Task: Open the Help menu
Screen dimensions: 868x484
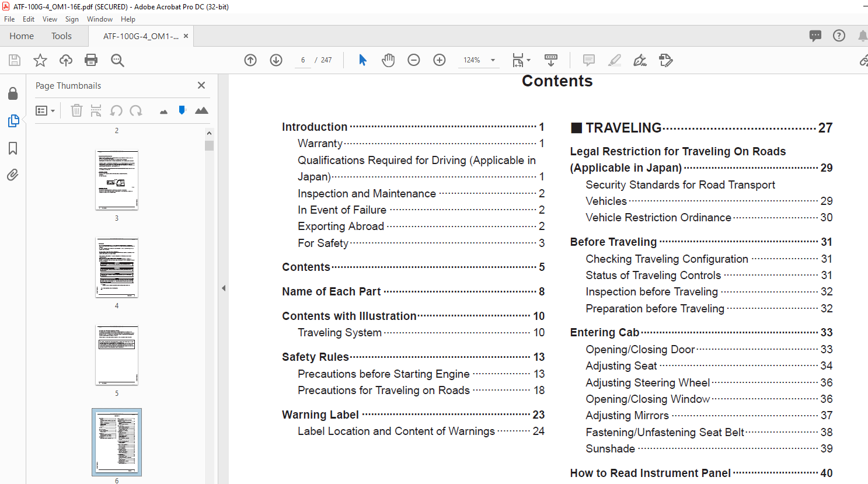Action: (x=128, y=19)
